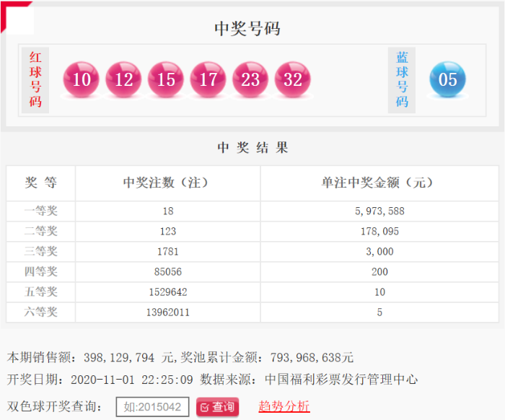Image resolution: width=505 pixels, height=420 pixels.
Task: Click the 蓝球号码 label box
Action: 402,79
